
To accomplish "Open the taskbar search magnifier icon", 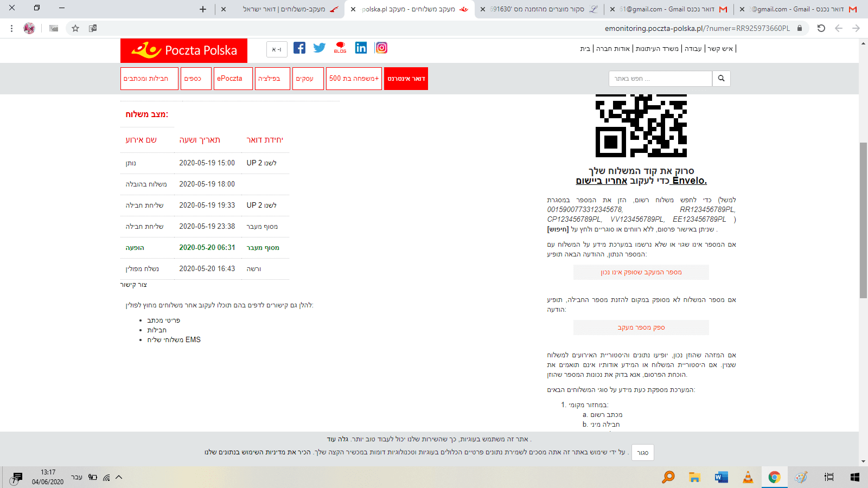I will [668, 477].
